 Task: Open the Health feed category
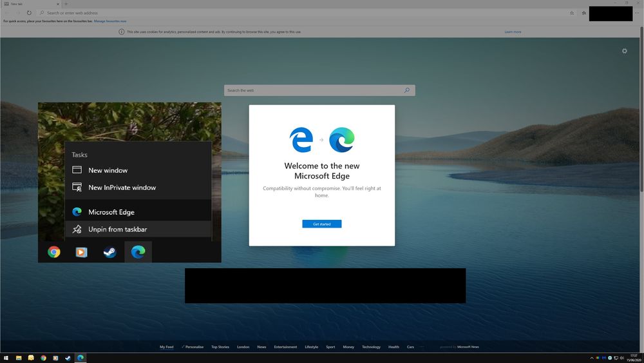[393, 347]
